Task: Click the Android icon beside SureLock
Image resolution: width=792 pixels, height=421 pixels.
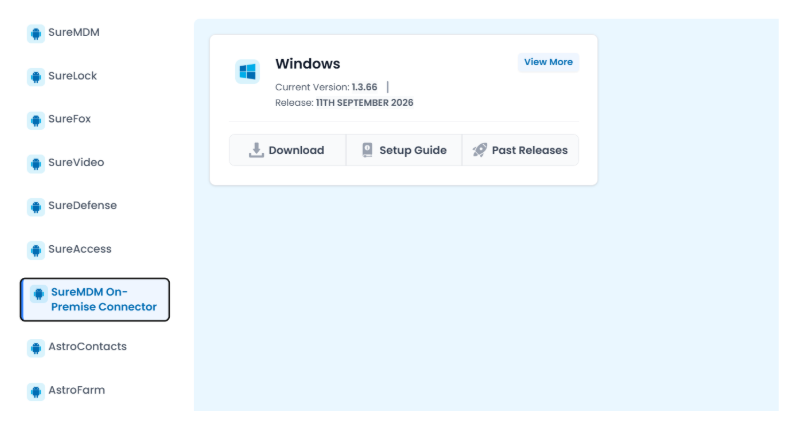Action: 35,77
